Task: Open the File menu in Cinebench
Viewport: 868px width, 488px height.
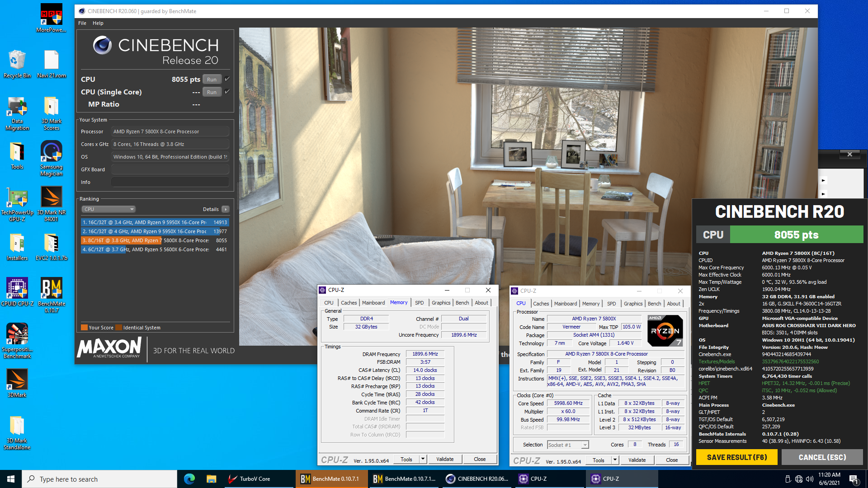Action: click(x=82, y=23)
